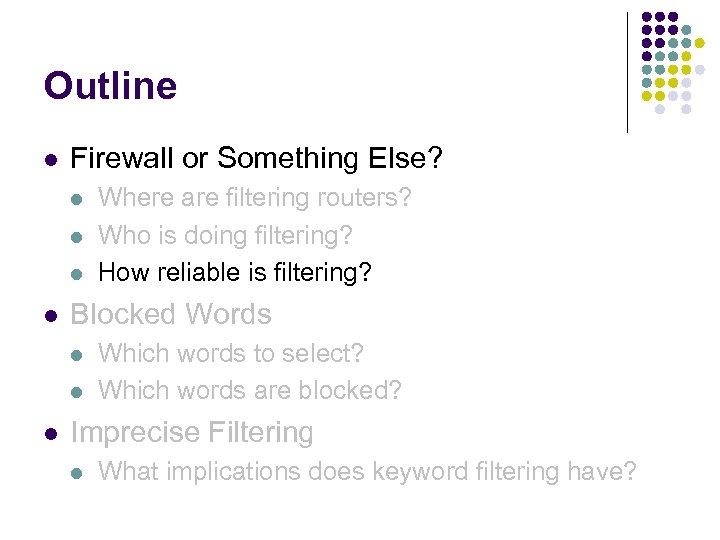Click the bullet before "How reliable is filtering?"
Screen dimensions: 720x540
pos(79,273)
